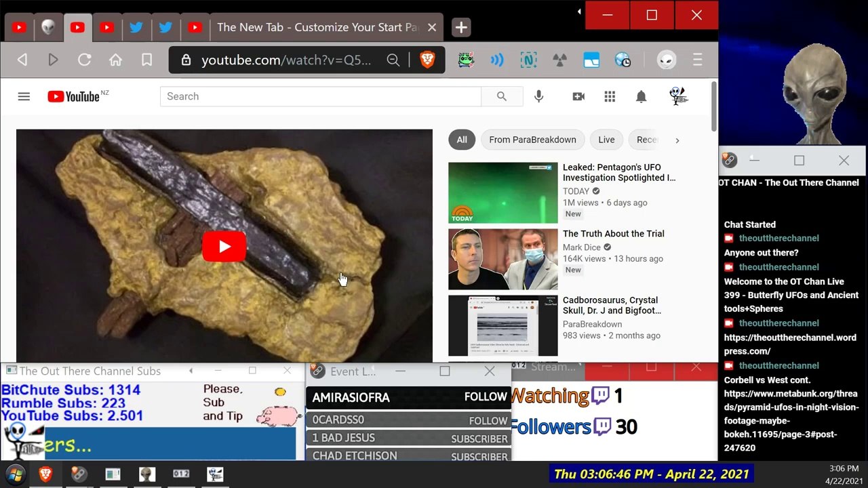Bookmark this page with the bookmark icon
868x488 pixels.
[146, 60]
